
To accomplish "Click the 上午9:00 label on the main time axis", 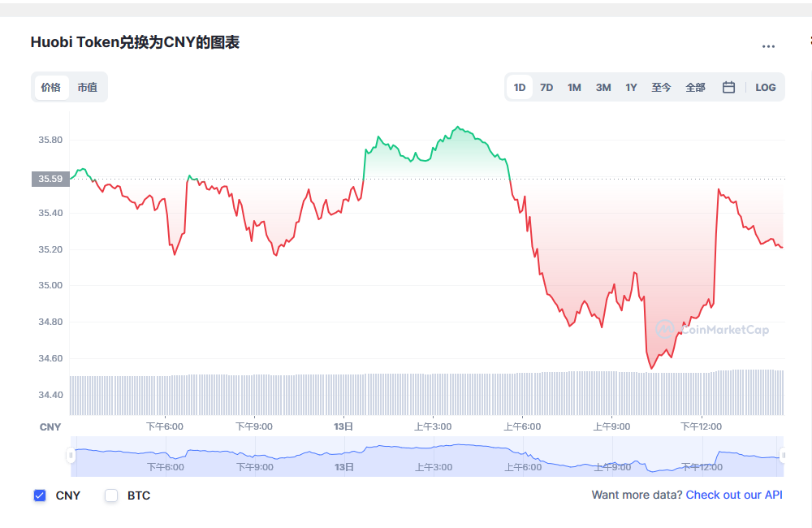I will pos(611,426).
